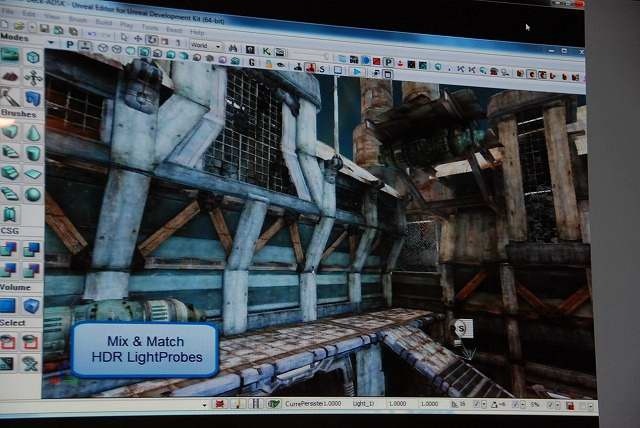Add a volume with the blue cube icon
This screenshot has height=428, width=640.
pos(31,306)
